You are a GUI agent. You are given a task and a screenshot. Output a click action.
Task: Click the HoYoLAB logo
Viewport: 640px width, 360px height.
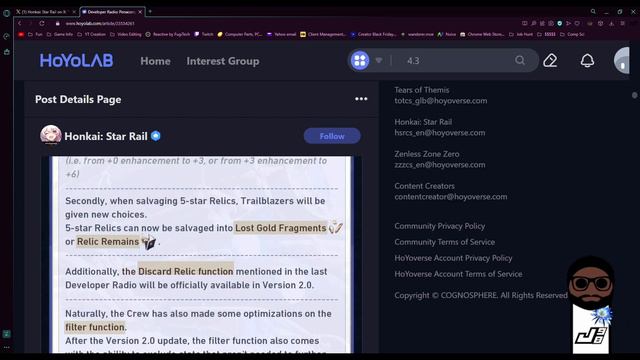(x=76, y=61)
